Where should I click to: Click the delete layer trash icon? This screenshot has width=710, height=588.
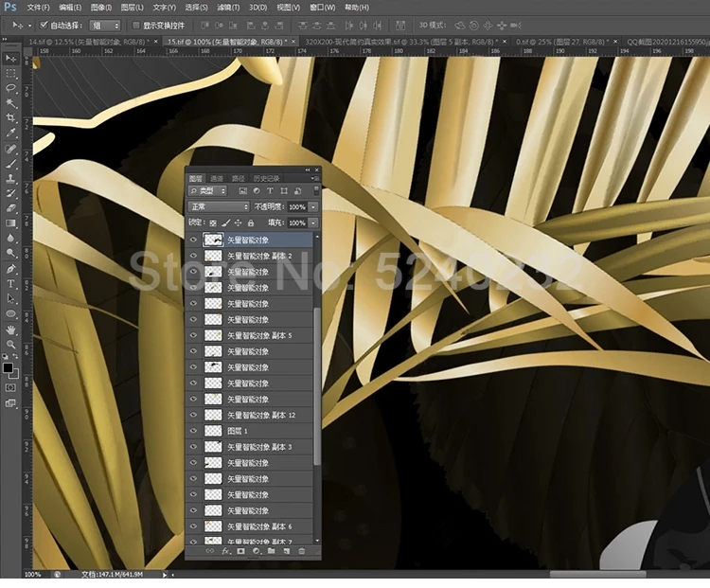(302, 550)
